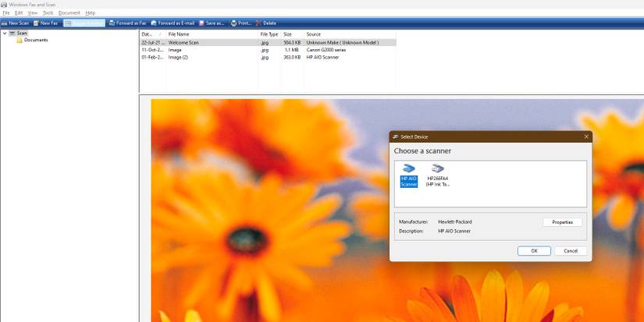Click the Delete toolbar button

pos(266,23)
